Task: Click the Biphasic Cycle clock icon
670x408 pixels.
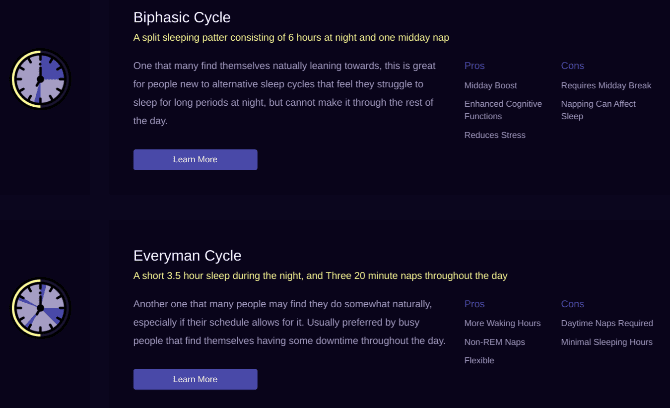Action: pyautogui.click(x=40, y=79)
